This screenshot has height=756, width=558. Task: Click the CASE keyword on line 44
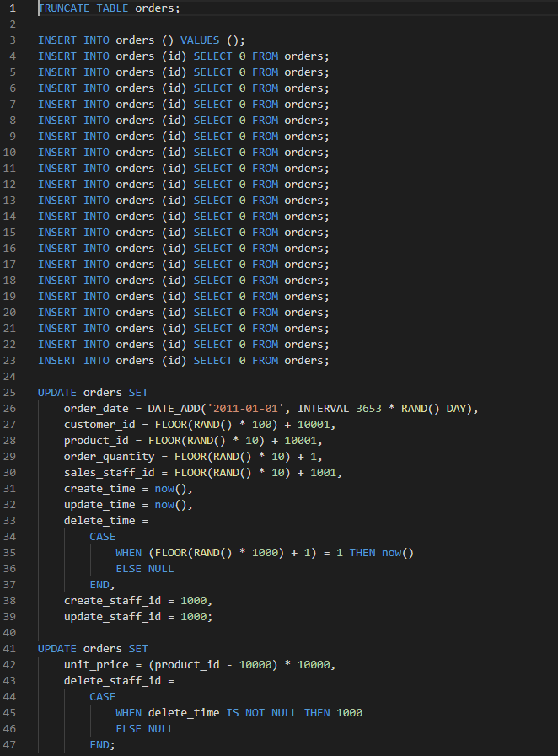point(103,696)
